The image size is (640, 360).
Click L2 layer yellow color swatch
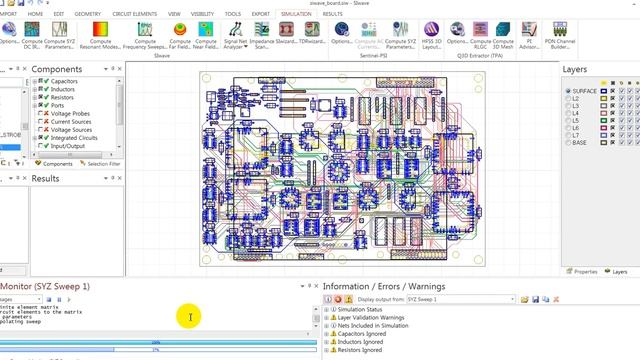[x=604, y=98]
